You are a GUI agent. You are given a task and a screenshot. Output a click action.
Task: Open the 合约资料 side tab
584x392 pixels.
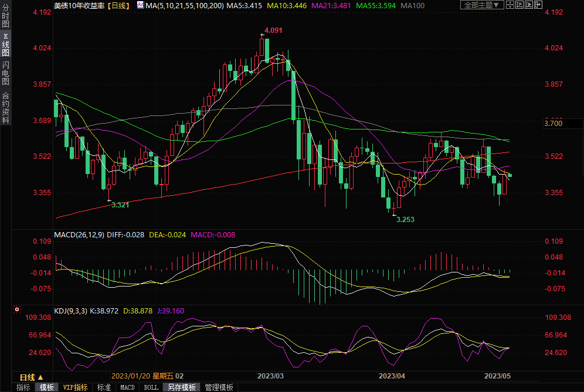point(5,108)
